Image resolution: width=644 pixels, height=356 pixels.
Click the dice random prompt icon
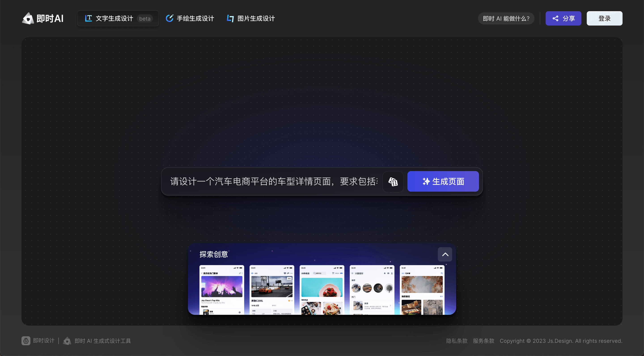(x=393, y=182)
